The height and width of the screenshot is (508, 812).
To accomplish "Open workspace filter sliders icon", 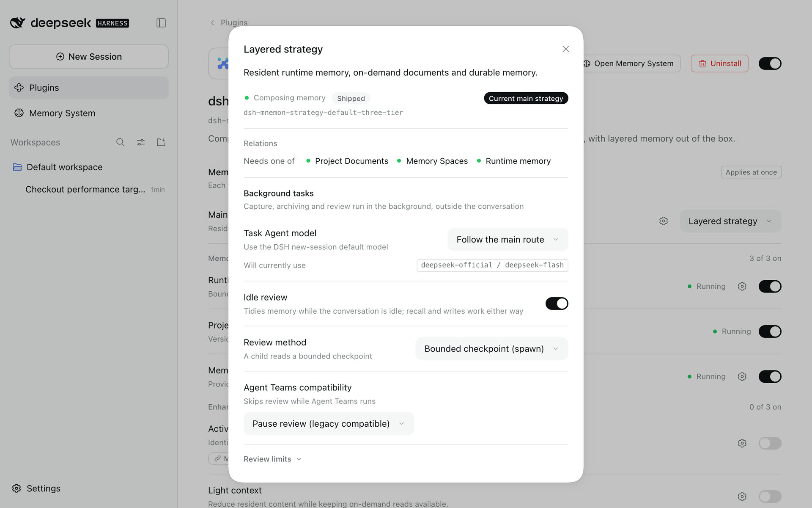I will point(141,142).
